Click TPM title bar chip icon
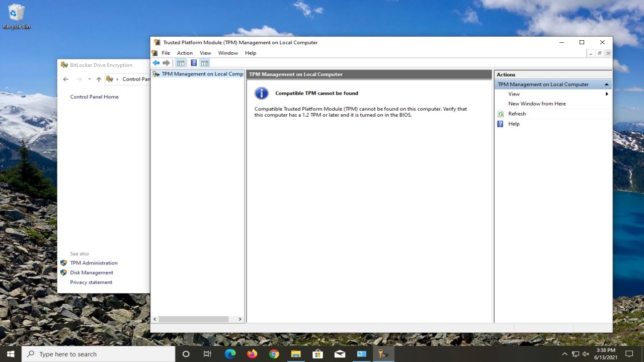This screenshot has width=644, height=362. (x=157, y=42)
